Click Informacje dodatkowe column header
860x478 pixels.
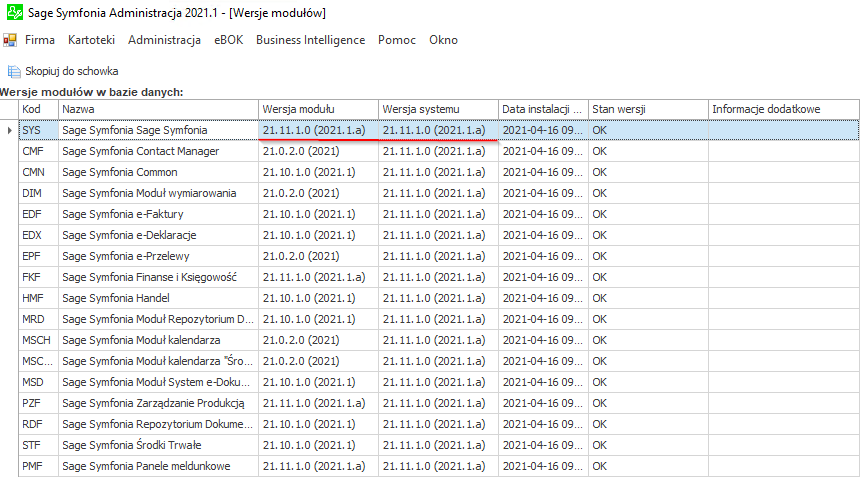point(784,109)
